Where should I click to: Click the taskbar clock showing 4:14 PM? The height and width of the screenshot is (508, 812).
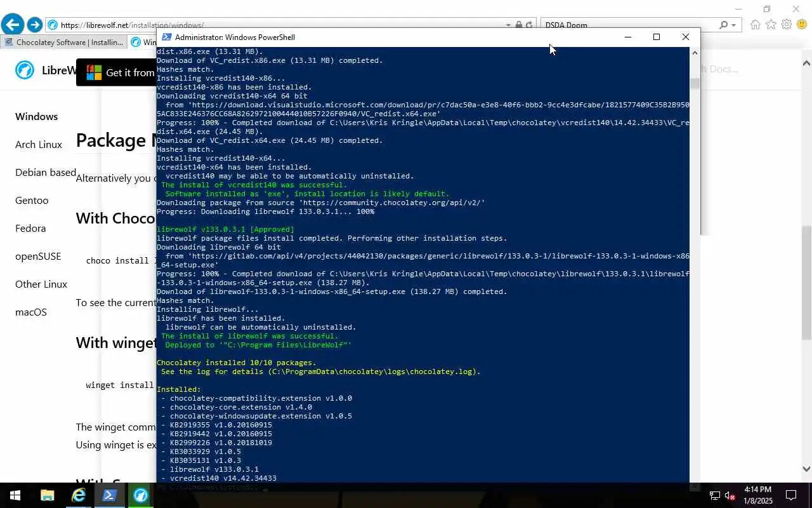[757, 495]
